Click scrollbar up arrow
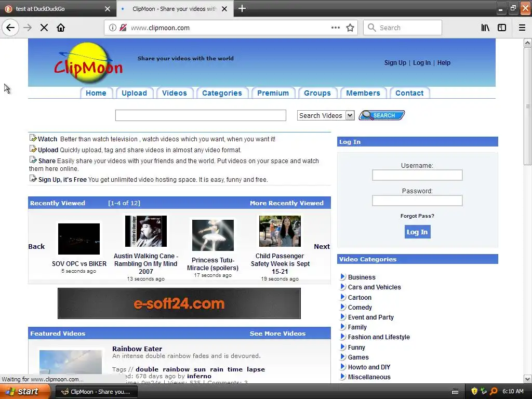The height and width of the screenshot is (399, 532). 527,43
